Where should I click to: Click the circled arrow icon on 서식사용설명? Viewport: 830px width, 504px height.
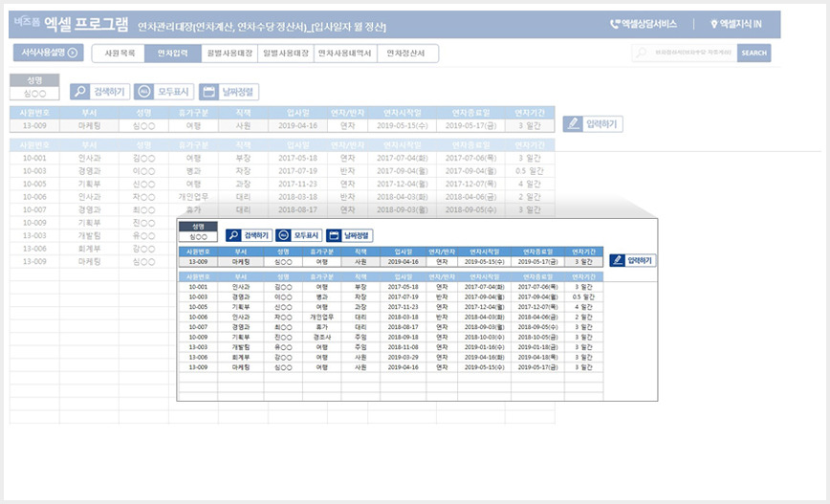pos(73,53)
